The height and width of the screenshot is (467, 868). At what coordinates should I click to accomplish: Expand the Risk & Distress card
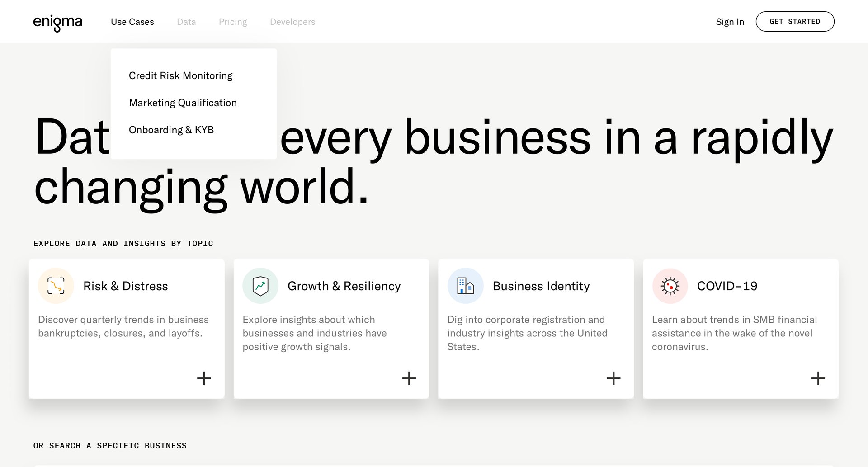coord(203,378)
